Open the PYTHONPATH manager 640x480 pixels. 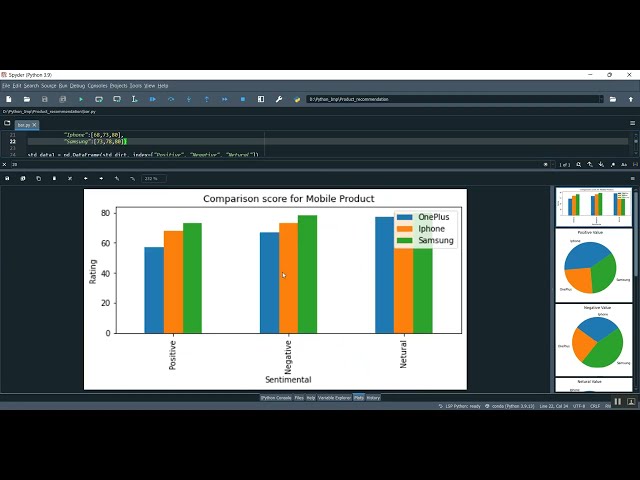pos(297,99)
